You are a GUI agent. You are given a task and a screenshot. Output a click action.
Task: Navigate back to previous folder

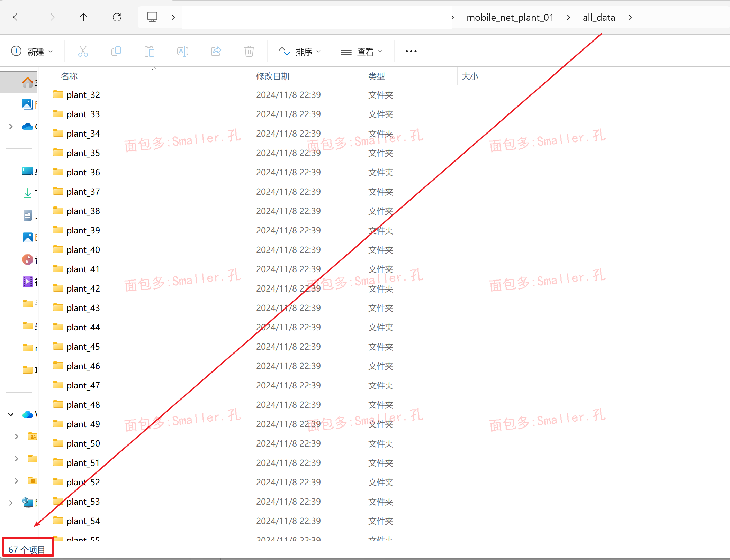point(17,17)
